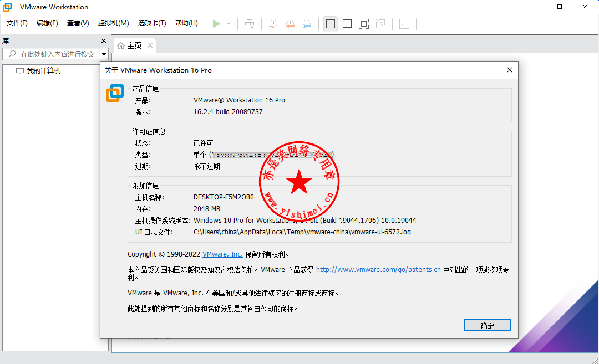This screenshot has height=364, width=599.
Task: Click the home icon on the 主页 tab
Action: click(x=121, y=46)
